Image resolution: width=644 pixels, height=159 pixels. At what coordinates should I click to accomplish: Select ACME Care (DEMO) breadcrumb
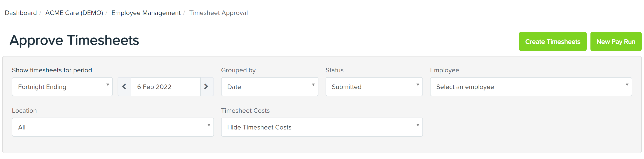pos(74,13)
